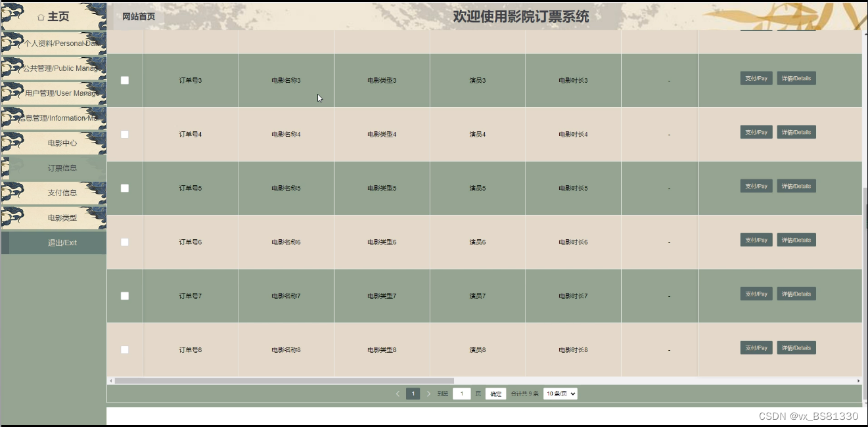
Task: Click 详情/Details for 订单号7
Action: click(x=796, y=294)
